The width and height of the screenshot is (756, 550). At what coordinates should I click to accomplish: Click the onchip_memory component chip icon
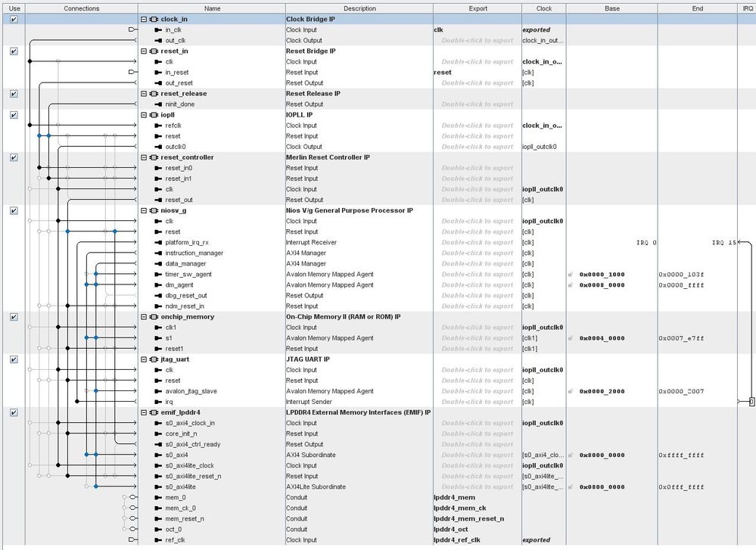pyautogui.click(x=154, y=317)
